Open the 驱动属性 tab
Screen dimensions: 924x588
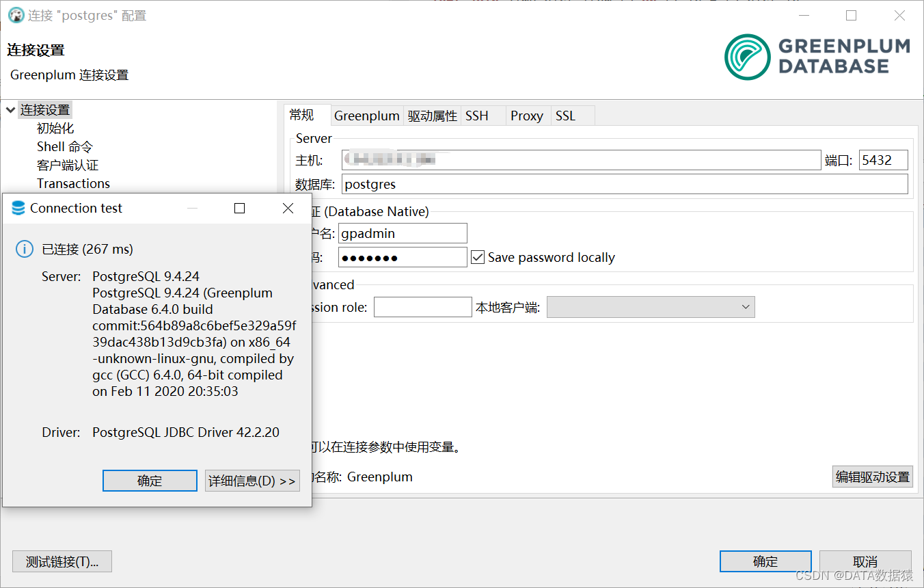coord(432,116)
